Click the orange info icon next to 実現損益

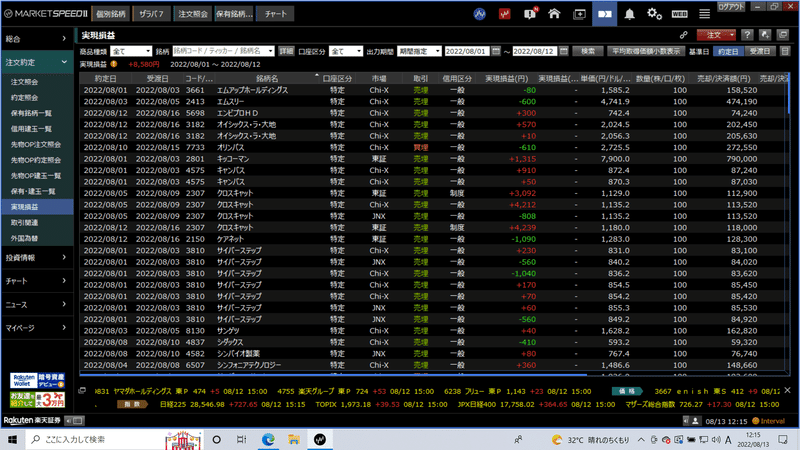[x=114, y=64]
